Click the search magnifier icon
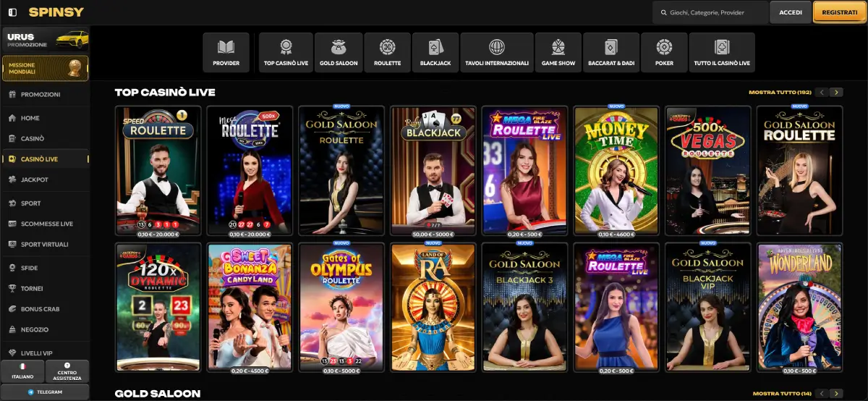 point(663,12)
